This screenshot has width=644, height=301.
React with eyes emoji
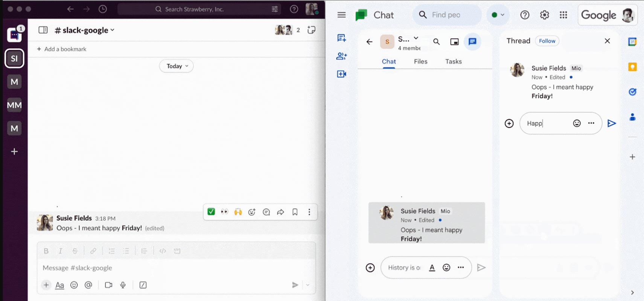tap(224, 212)
